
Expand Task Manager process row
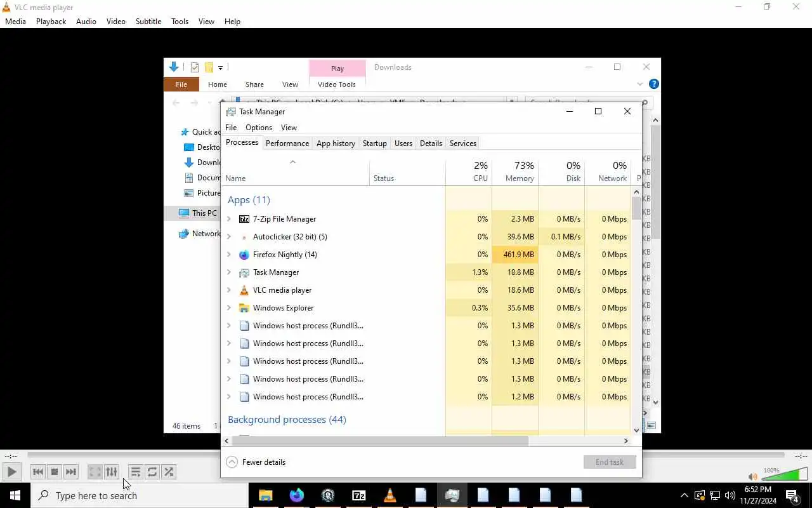(x=229, y=272)
